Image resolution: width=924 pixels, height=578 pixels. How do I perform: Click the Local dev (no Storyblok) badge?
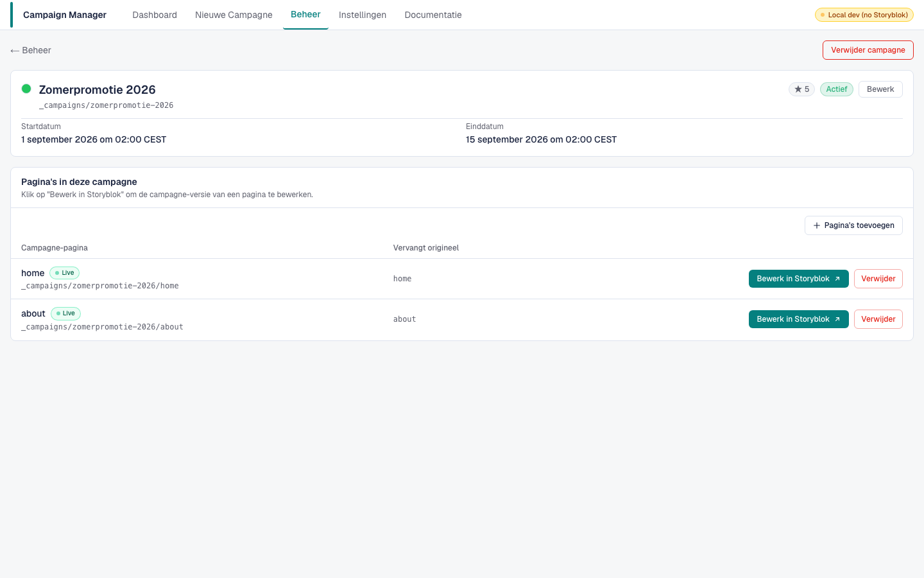(864, 15)
